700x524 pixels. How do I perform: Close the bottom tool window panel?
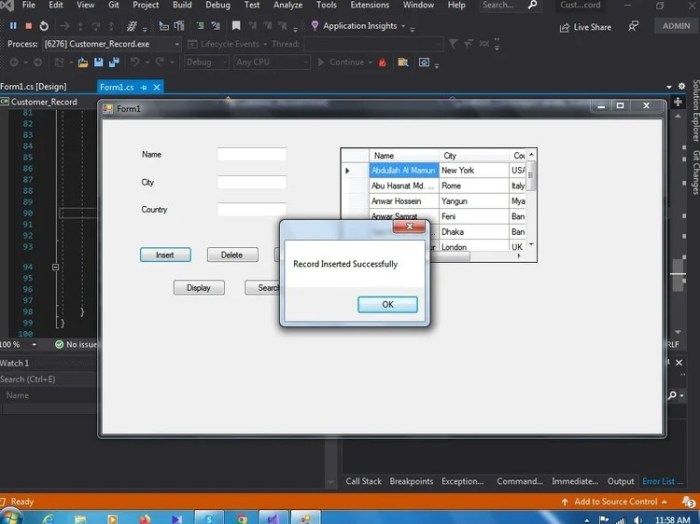point(679,363)
